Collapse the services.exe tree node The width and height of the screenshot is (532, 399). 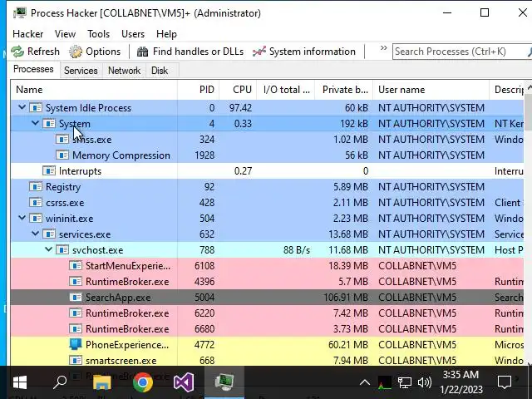coord(35,234)
